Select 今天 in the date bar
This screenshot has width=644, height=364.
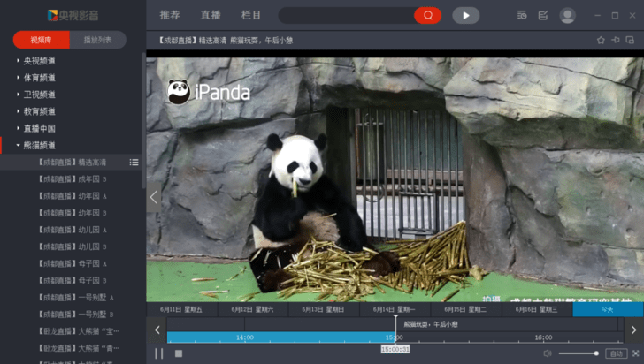[607, 310]
